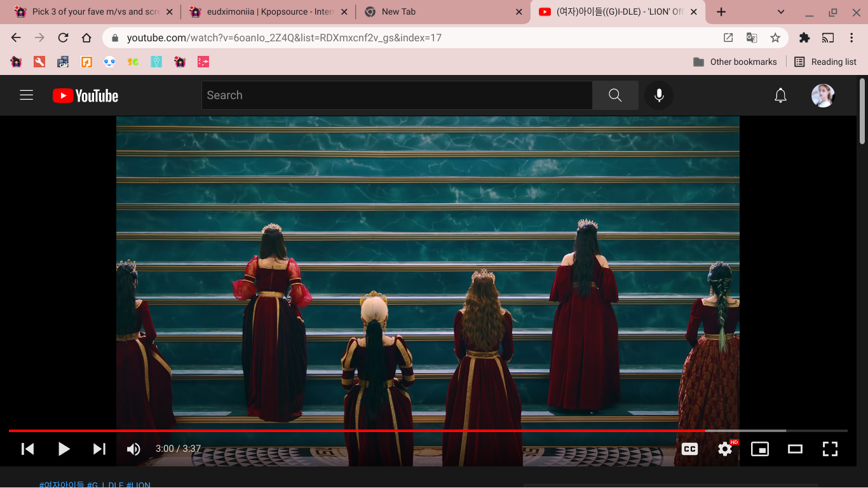Start voice search with the microphone icon
Screen dimensions: 868x488
(659, 95)
